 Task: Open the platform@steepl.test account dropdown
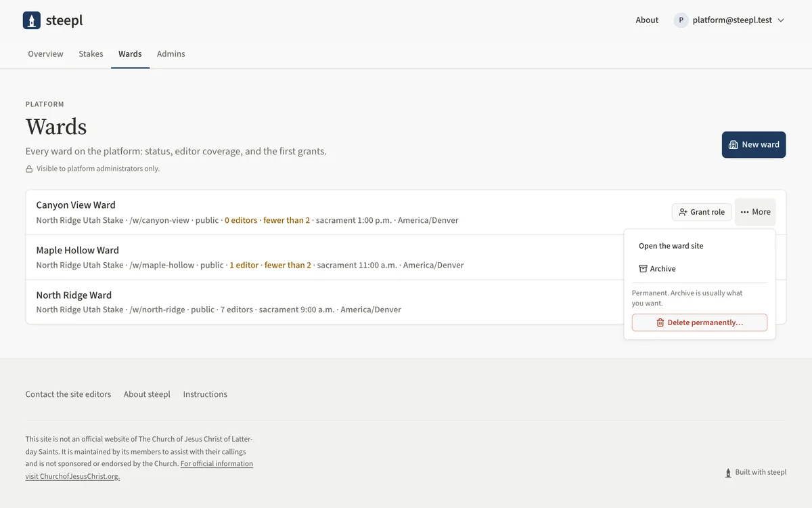click(729, 20)
